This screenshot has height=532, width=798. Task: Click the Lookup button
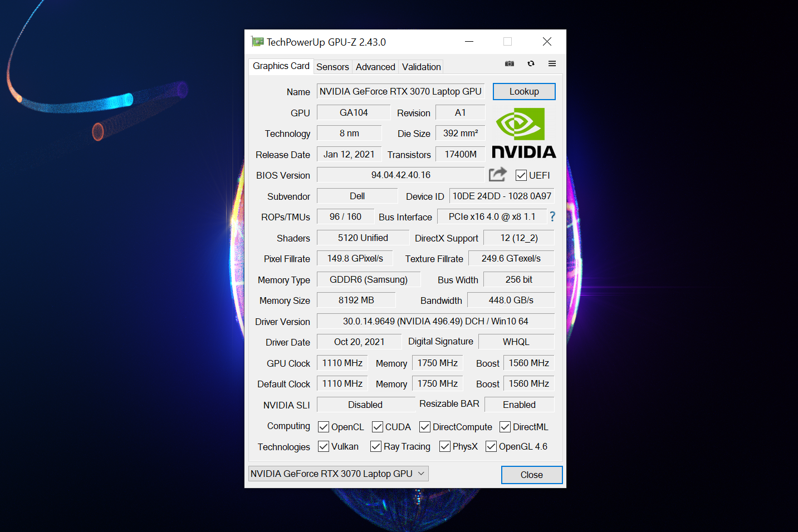pyautogui.click(x=524, y=91)
